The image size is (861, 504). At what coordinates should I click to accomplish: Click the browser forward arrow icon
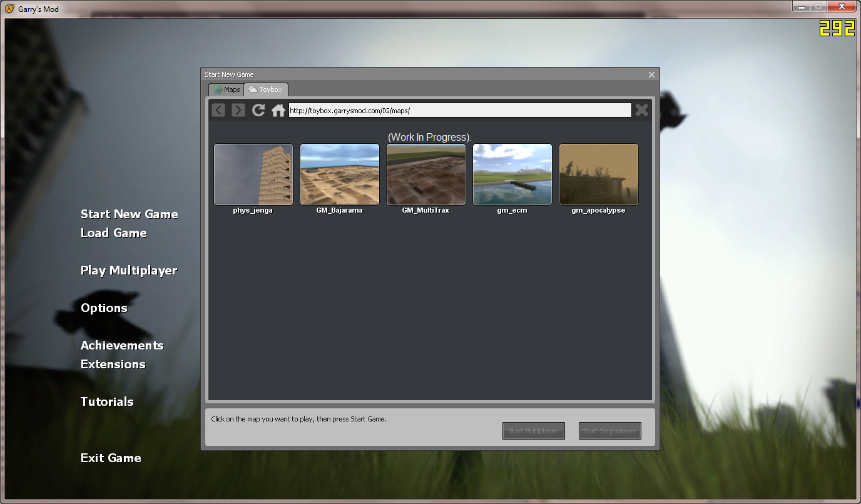coord(238,110)
